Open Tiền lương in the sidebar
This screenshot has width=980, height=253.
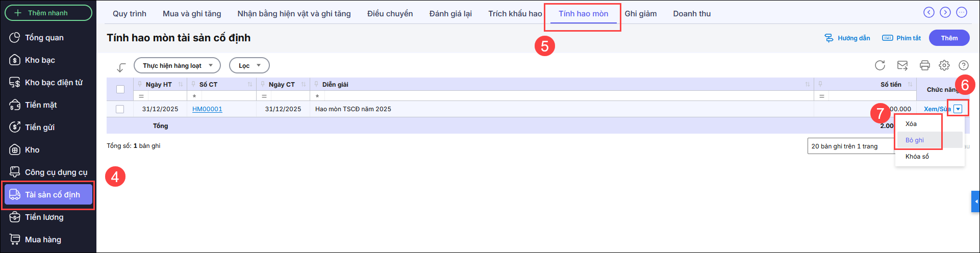coord(44,217)
